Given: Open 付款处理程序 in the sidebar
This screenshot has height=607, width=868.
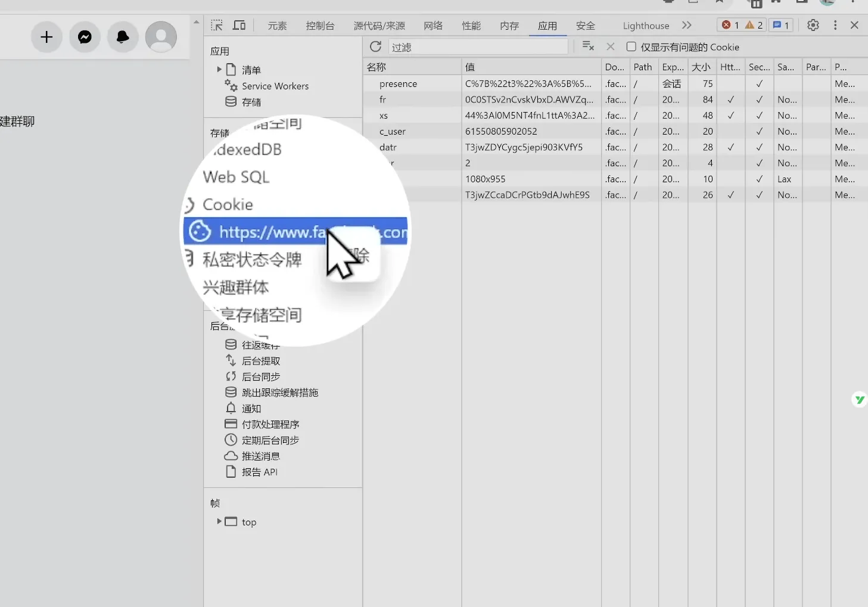Looking at the screenshot, I should pyautogui.click(x=271, y=424).
